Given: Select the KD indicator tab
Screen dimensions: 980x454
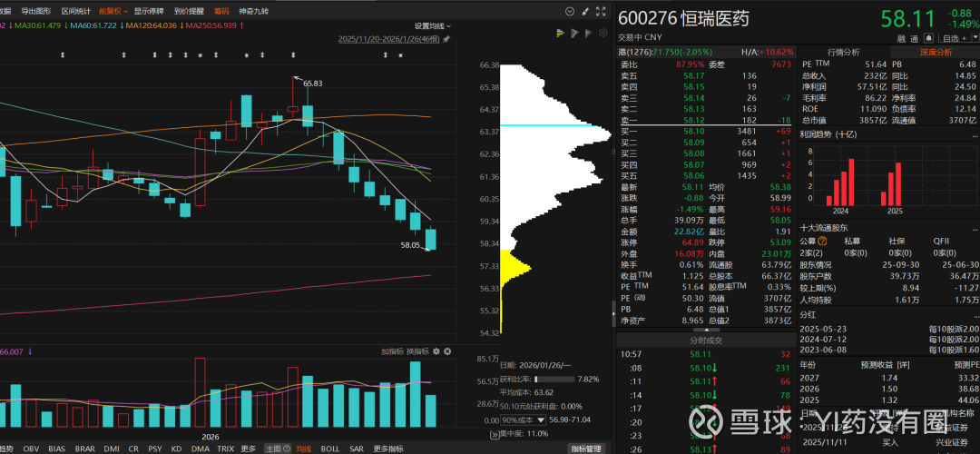Looking at the screenshot, I should coord(176,449).
